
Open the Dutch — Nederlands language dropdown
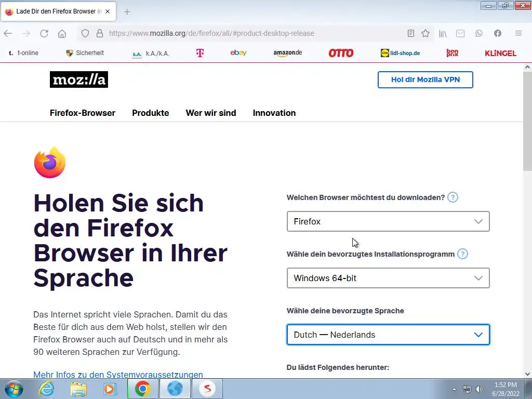[388, 335]
